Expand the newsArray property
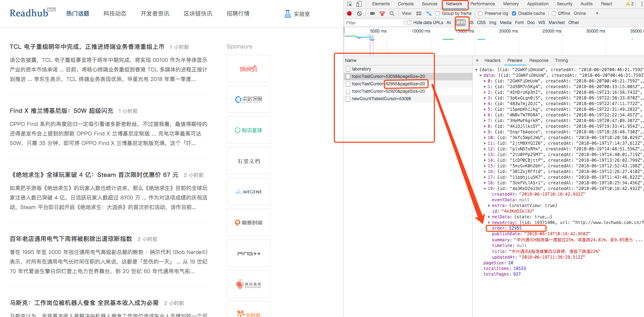 point(489,223)
